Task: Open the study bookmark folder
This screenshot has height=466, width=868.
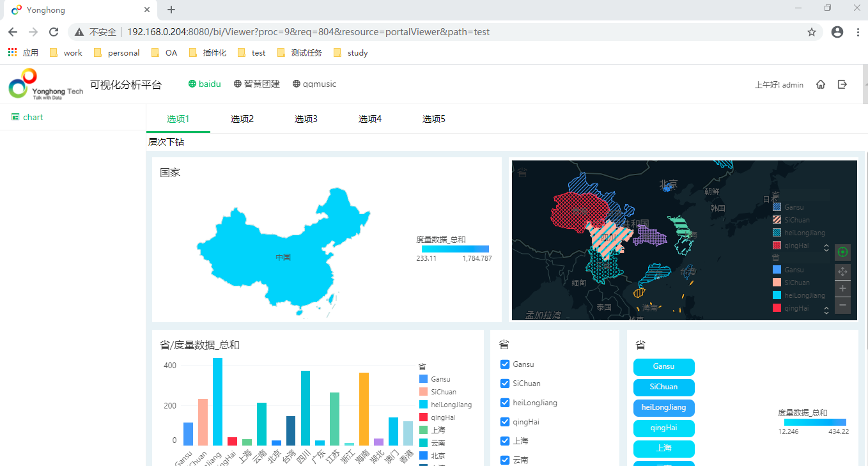Action: tap(350, 53)
